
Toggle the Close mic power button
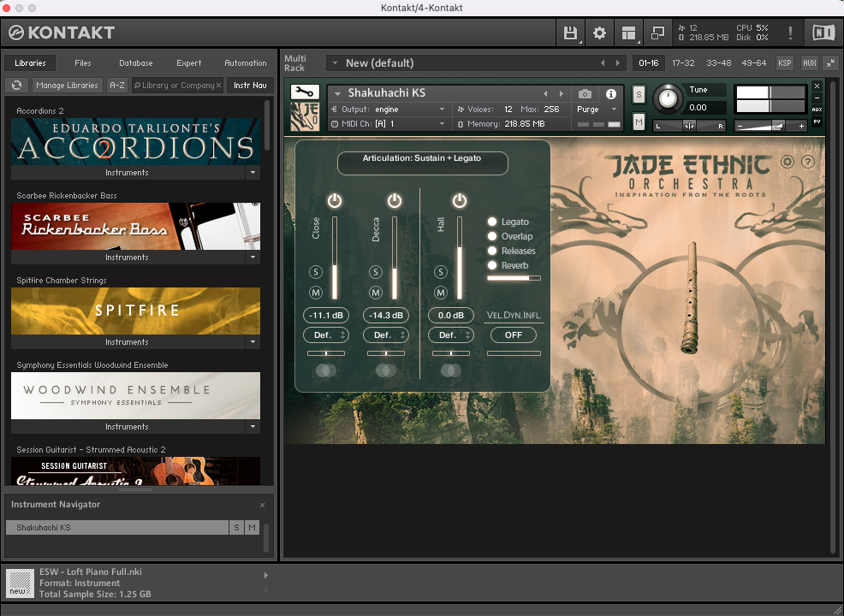335,201
